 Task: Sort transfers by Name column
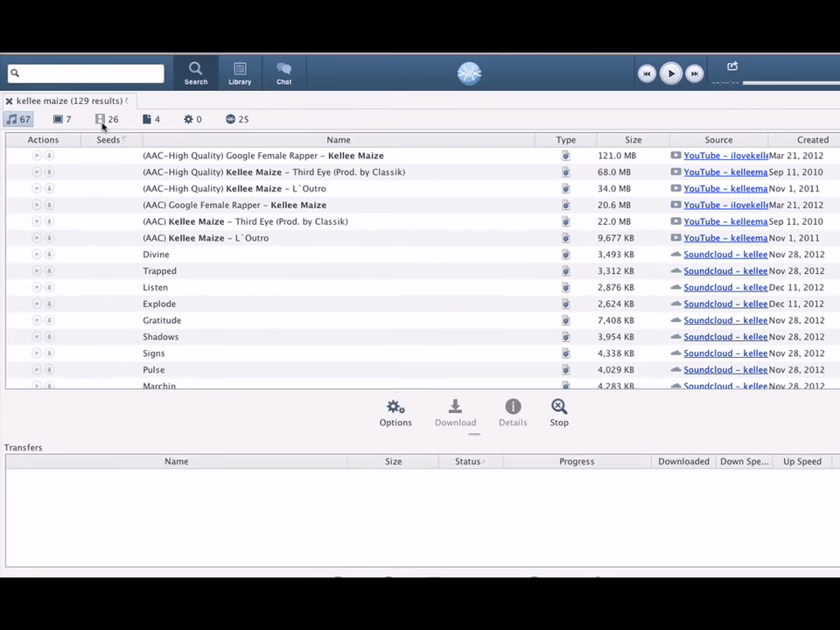coord(176,461)
